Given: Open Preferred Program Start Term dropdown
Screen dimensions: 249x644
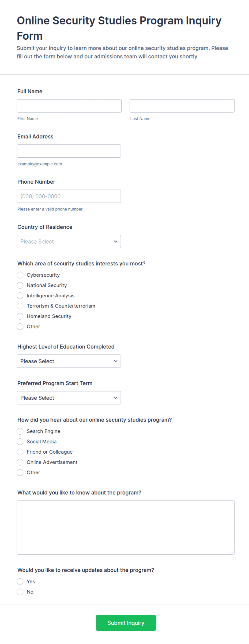Looking at the screenshot, I should click(69, 398).
